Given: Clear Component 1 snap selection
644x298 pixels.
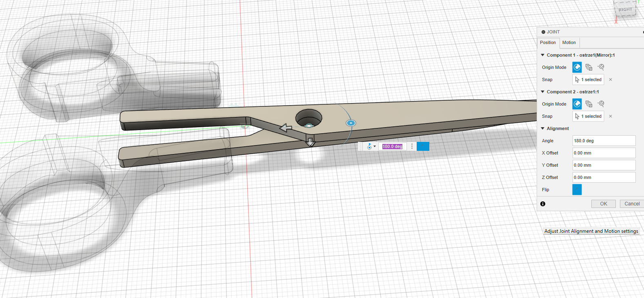Looking at the screenshot, I should coord(611,79).
